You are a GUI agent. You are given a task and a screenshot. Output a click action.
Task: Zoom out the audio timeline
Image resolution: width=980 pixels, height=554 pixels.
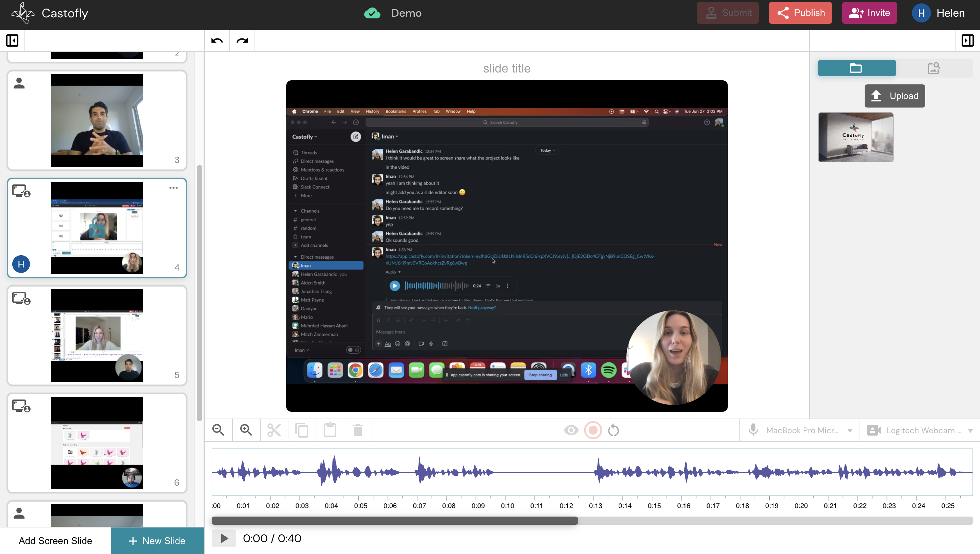218,430
